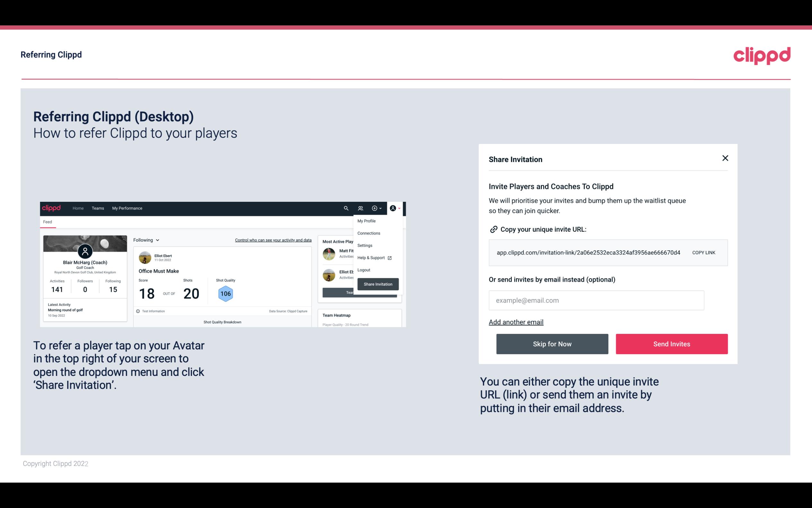Click the close X button on Share Invitation
Screen dimensions: 812x508
click(725, 158)
